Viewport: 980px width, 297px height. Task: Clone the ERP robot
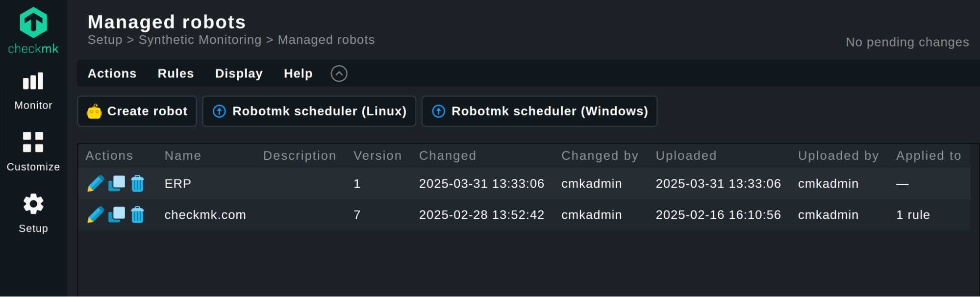tap(117, 184)
